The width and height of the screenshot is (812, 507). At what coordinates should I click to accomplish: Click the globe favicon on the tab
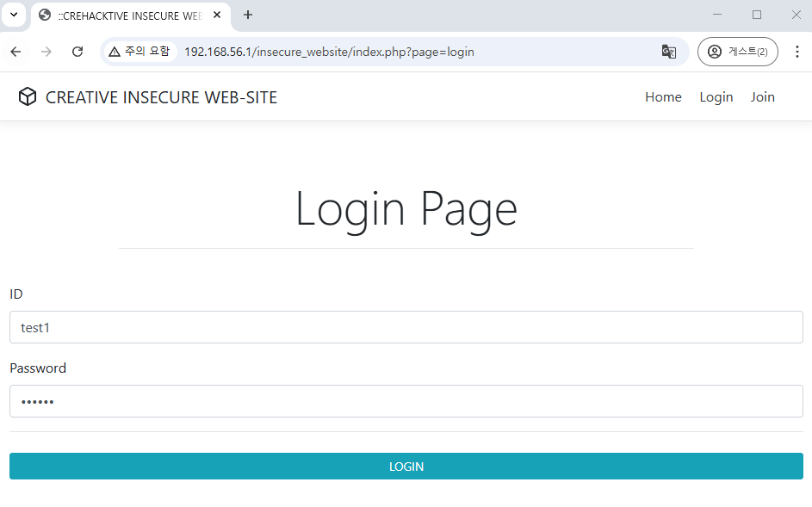coord(45,15)
